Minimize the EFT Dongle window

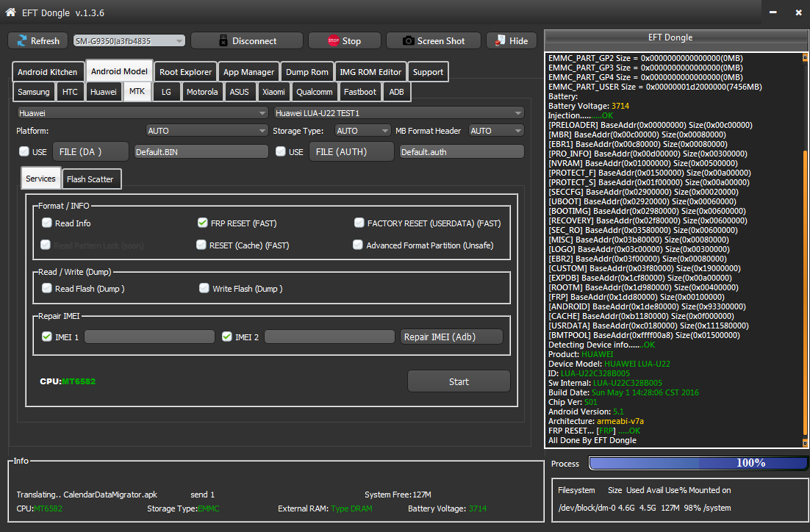click(x=773, y=12)
